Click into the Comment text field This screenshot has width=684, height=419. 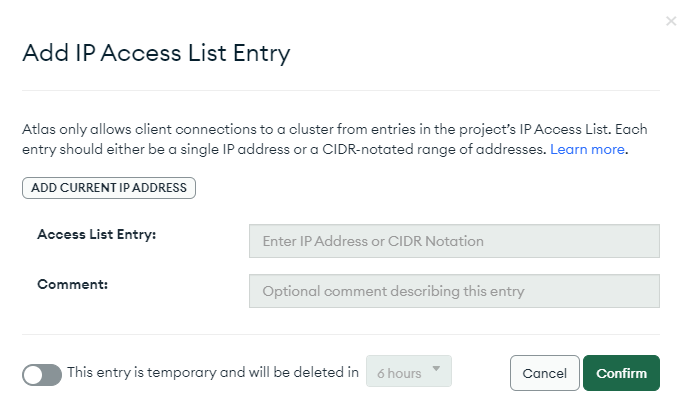point(454,291)
